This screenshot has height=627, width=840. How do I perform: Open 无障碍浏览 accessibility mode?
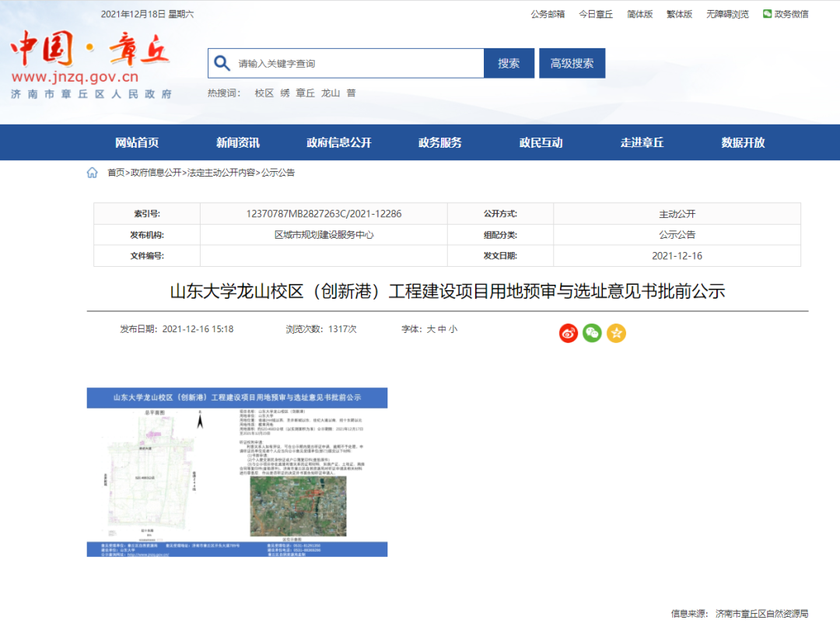(x=727, y=14)
